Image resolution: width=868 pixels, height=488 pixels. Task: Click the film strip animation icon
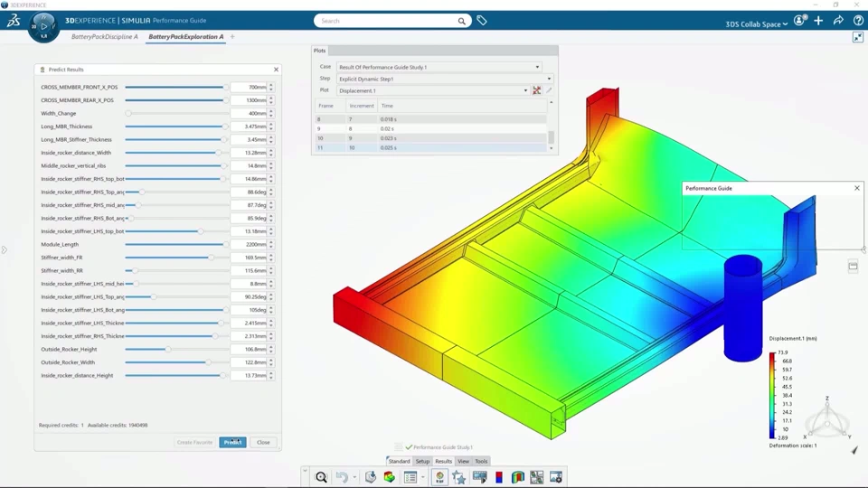point(480,477)
